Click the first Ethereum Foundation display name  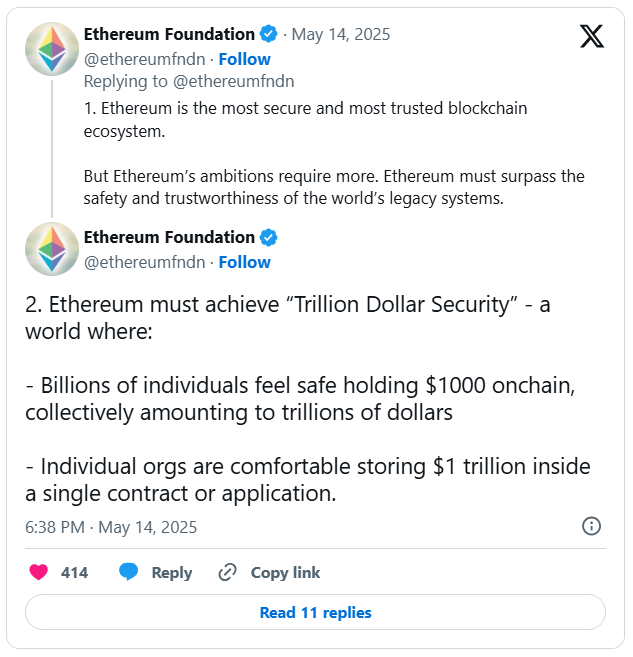coord(169,34)
